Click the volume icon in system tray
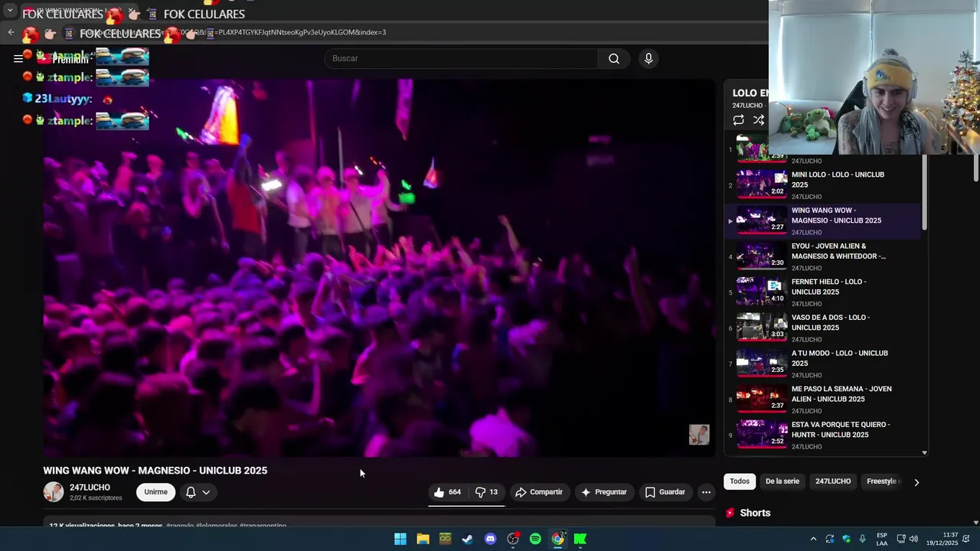 click(913, 539)
